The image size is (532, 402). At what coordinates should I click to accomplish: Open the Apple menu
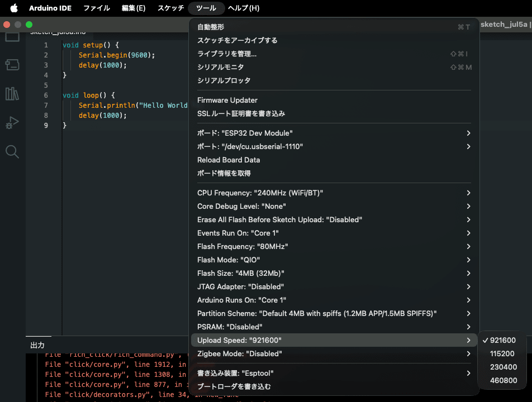pos(14,8)
